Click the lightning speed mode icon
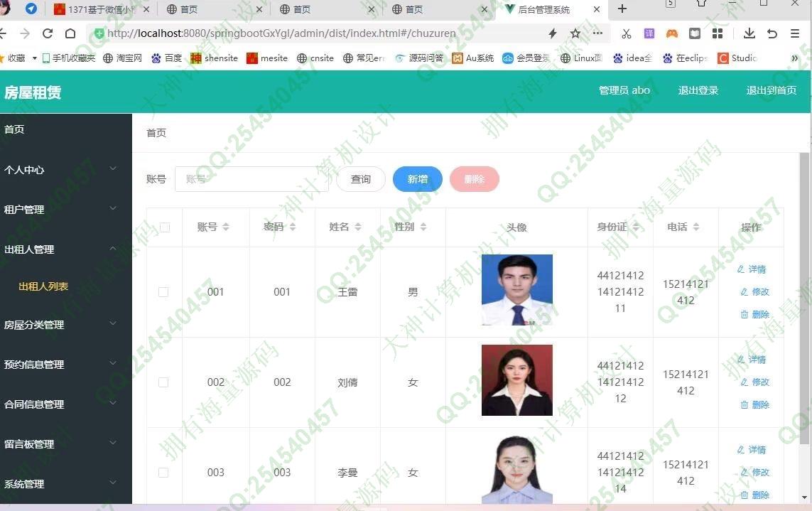This screenshot has width=812, height=511. [553, 33]
